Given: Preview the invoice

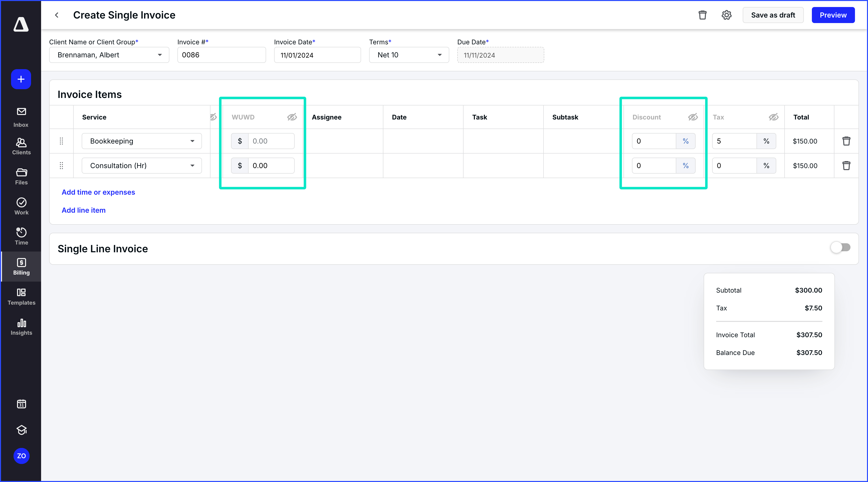Looking at the screenshot, I should point(833,15).
